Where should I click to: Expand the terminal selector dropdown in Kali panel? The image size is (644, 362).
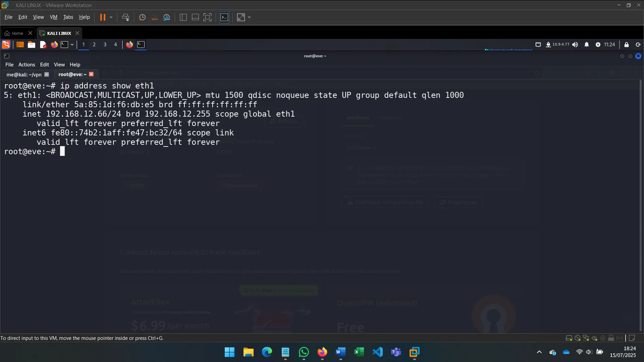click(72, 45)
